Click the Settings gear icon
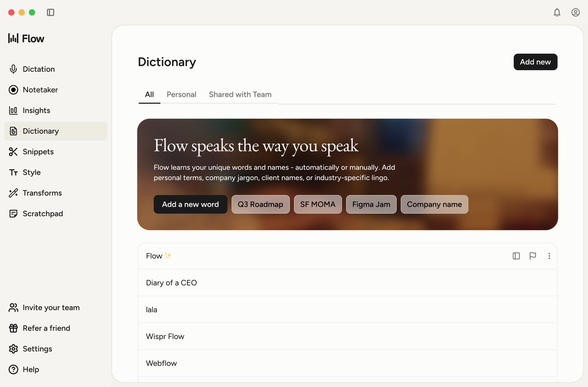This screenshot has width=588, height=387. click(14, 349)
